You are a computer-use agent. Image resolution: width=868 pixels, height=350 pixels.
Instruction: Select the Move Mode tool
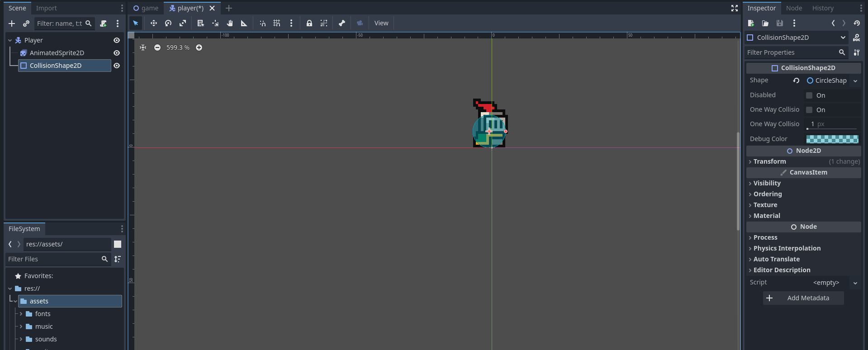click(154, 23)
